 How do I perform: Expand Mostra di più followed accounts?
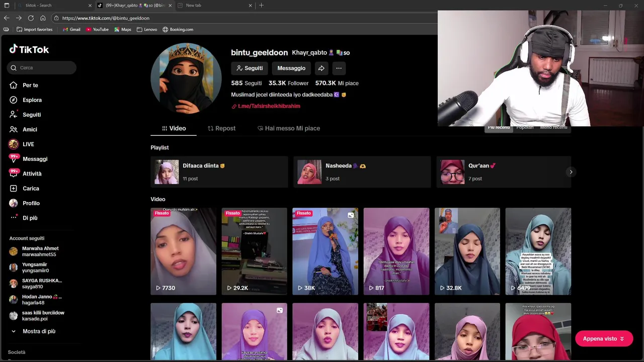click(33, 331)
